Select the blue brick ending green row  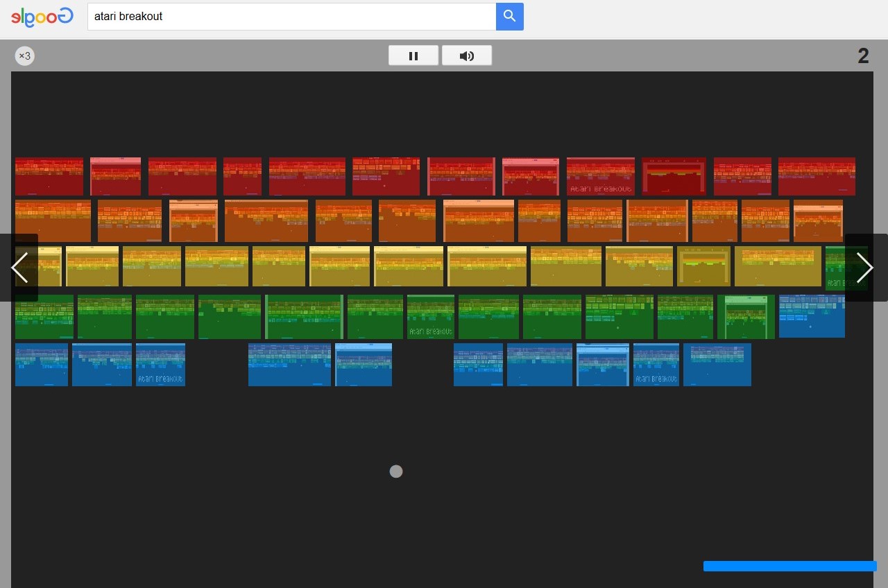(812, 316)
